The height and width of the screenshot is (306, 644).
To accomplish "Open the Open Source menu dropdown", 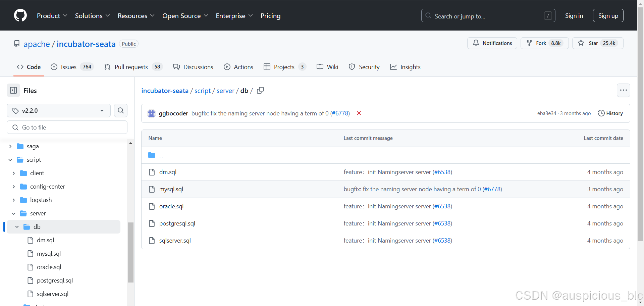I will 185,16.
